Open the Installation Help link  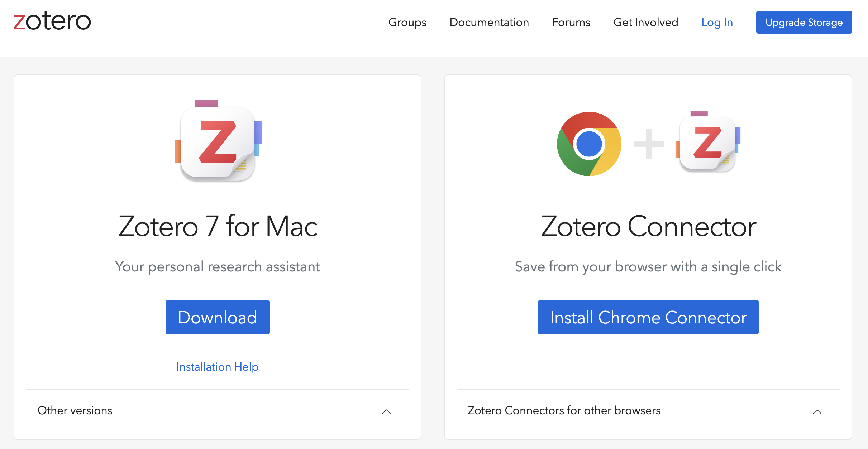[218, 367]
